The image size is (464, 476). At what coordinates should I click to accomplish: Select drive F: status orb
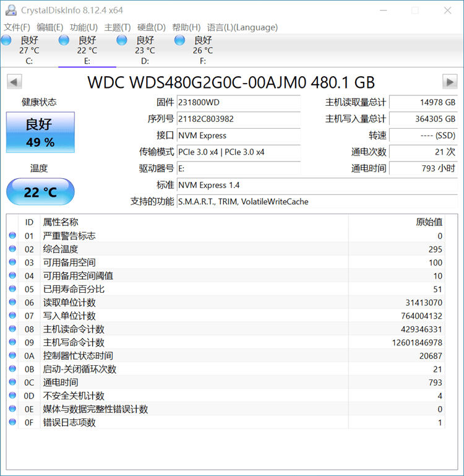[179, 40]
